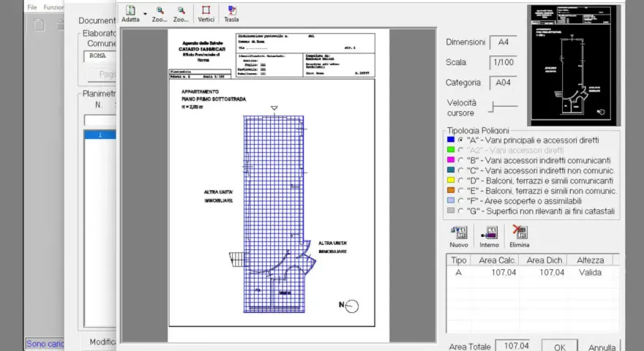Select table row with Tipo A
The width and height of the screenshot is (644, 351).
point(533,273)
